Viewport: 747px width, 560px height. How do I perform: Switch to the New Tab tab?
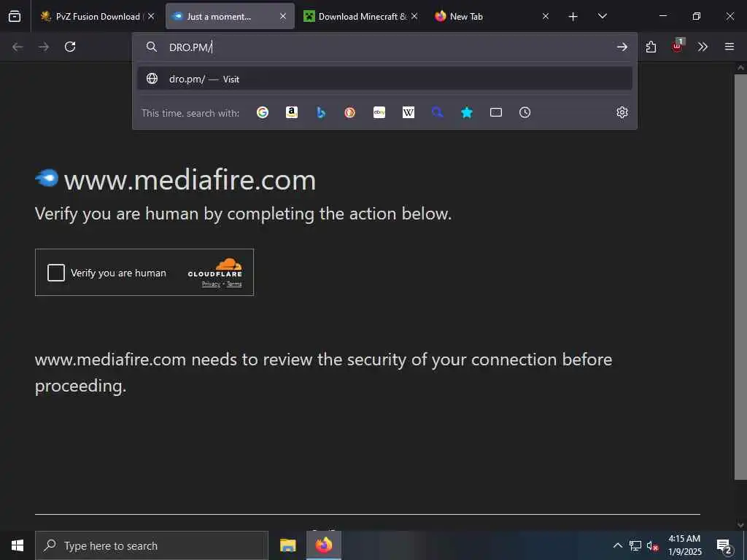click(x=492, y=16)
